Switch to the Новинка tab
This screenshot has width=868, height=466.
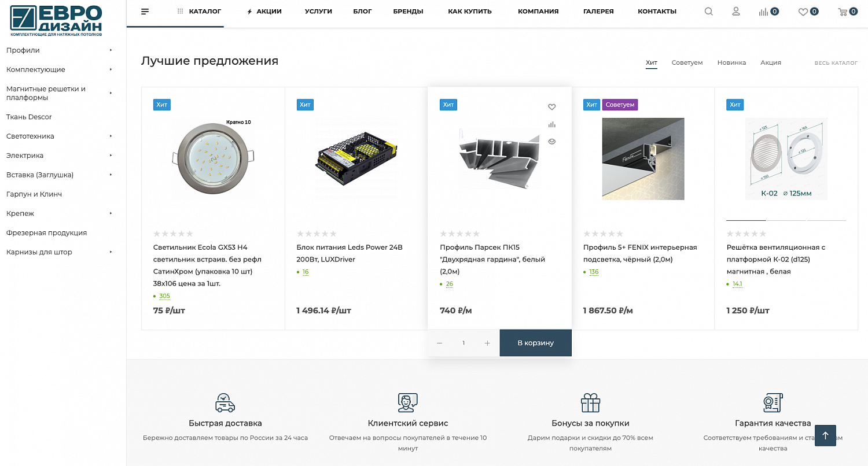[731, 62]
